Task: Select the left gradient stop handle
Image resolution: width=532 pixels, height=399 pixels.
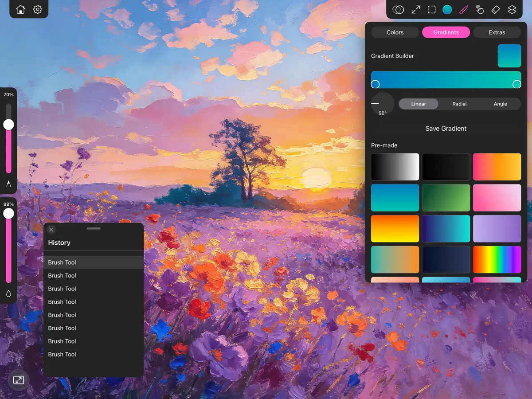Action: (375, 84)
